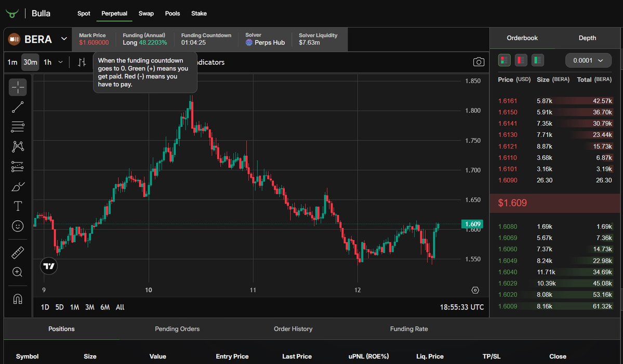
Task: Select the trend line drawing tool
Action: tap(18, 106)
